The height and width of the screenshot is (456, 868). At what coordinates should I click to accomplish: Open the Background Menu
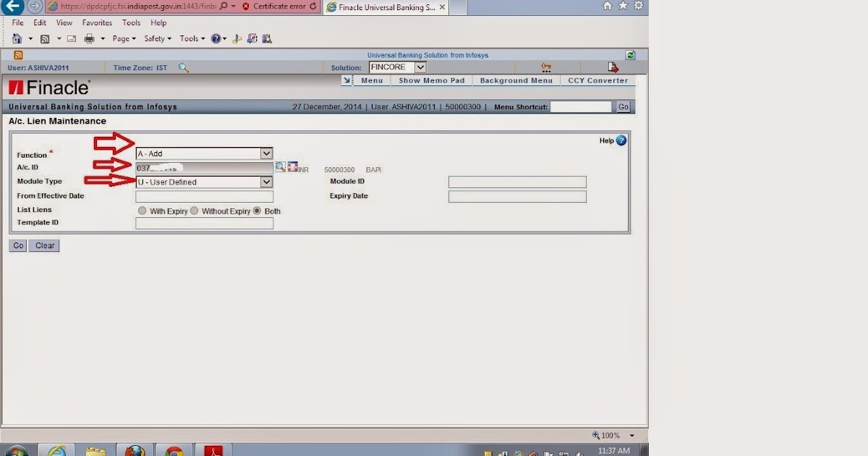516,80
